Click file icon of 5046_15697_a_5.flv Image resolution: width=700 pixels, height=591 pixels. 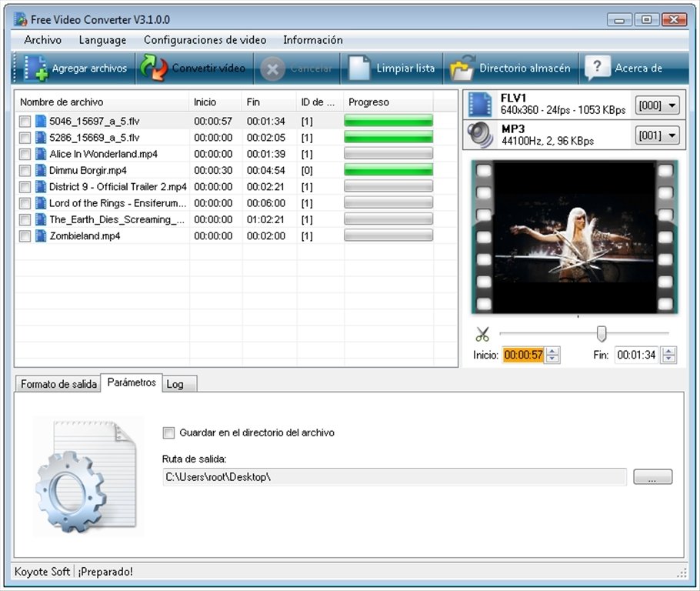(x=41, y=121)
